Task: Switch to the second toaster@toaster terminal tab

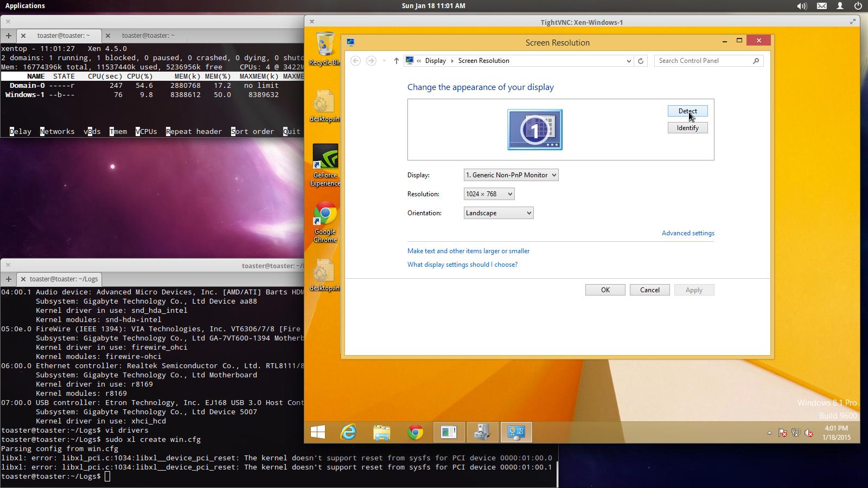Action: point(148,35)
